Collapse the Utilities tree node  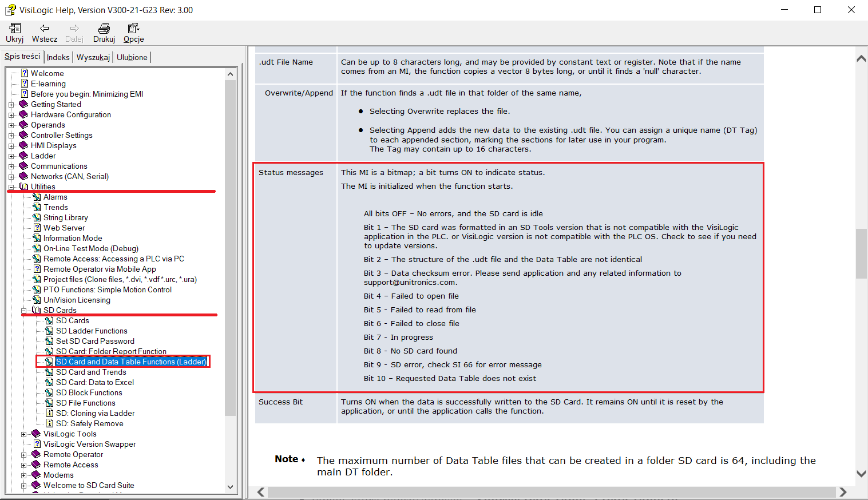point(11,187)
